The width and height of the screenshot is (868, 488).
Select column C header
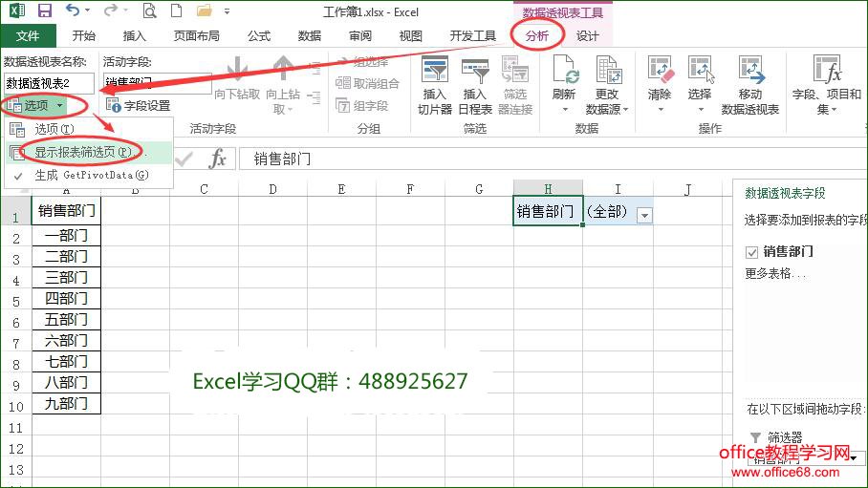(x=204, y=189)
